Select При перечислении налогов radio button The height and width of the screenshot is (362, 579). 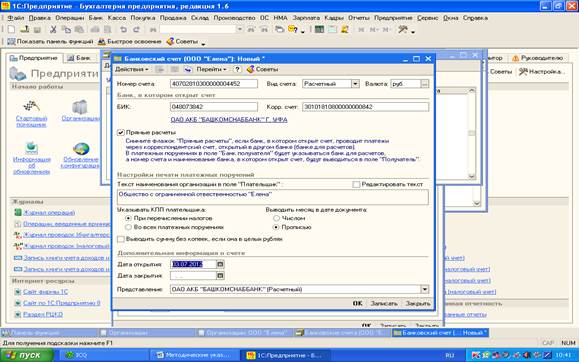129,218
